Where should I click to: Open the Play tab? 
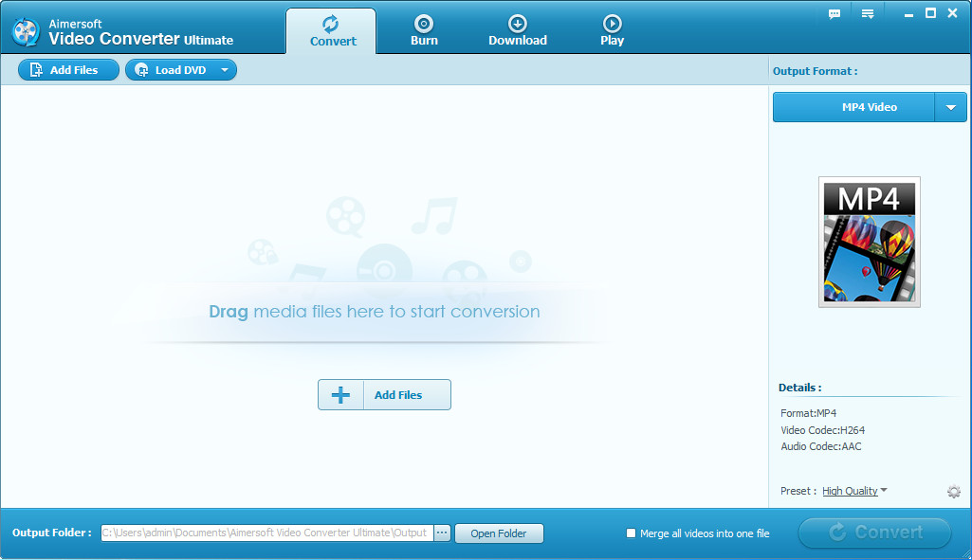[x=612, y=31]
